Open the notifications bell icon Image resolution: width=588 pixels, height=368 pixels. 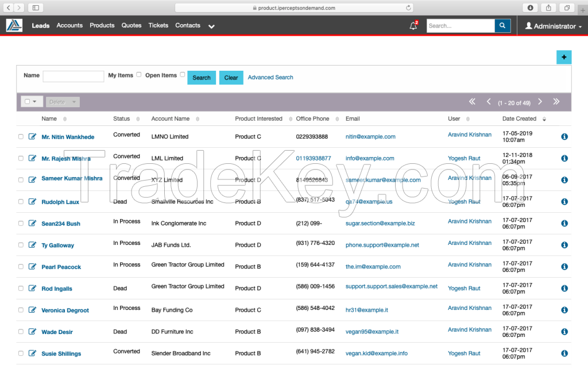tap(413, 26)
